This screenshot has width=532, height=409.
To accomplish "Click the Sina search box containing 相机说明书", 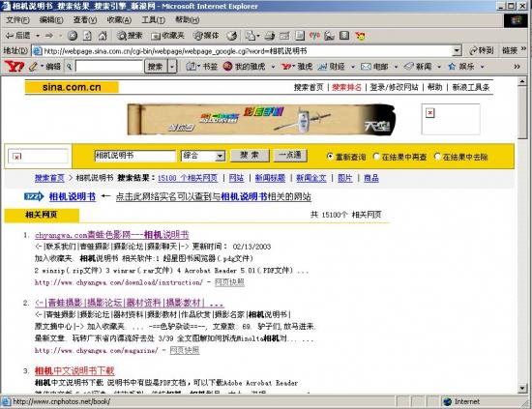I will 134,156.
